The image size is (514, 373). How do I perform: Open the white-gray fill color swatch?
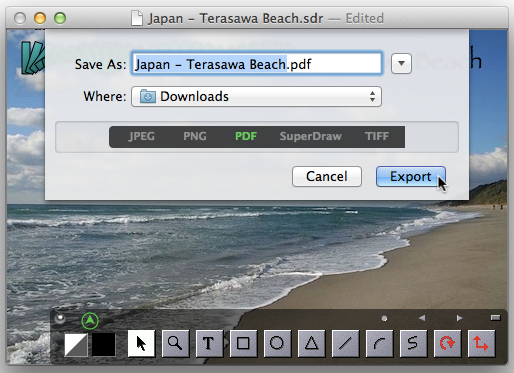coord(76,345)
